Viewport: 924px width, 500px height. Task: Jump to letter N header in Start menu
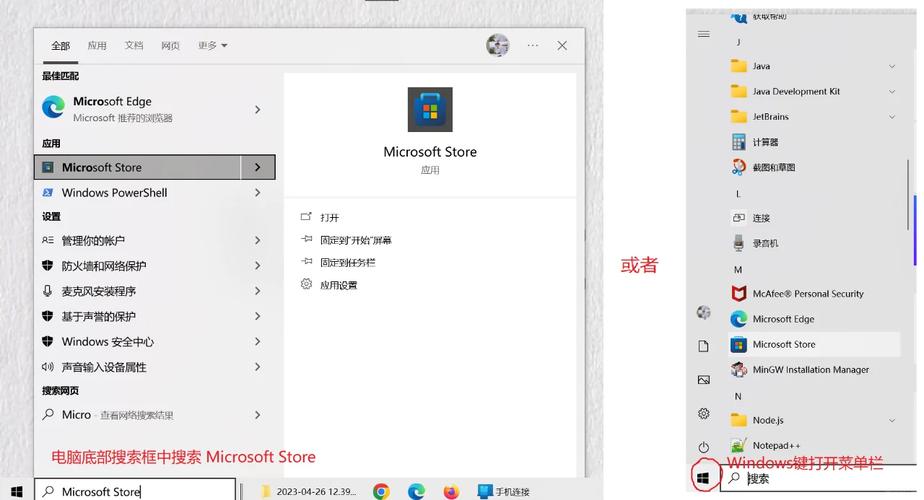tap(738, 396)
